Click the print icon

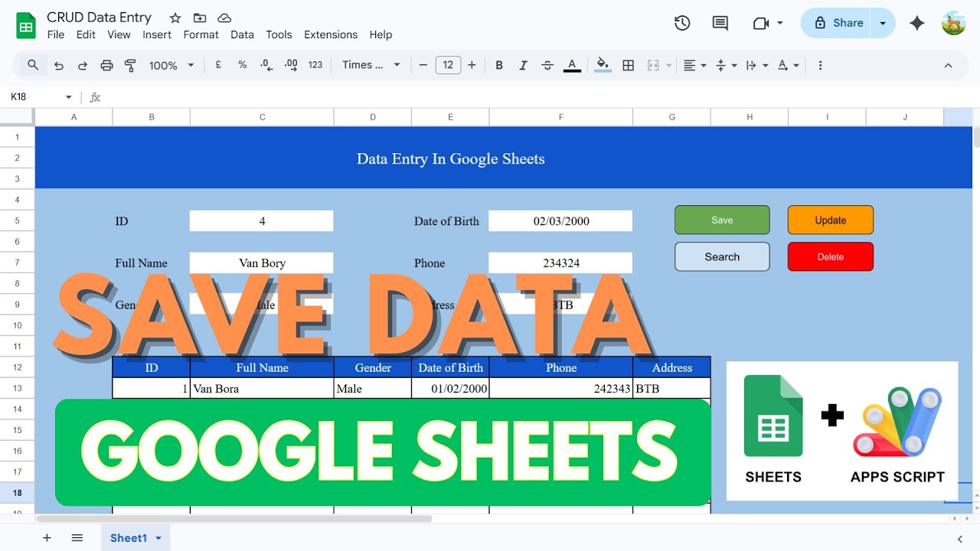tap(106, 66)
